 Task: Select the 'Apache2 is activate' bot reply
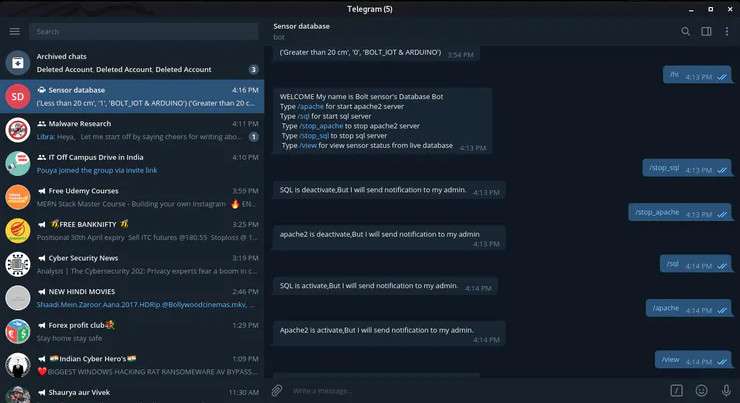coord(389,334)
